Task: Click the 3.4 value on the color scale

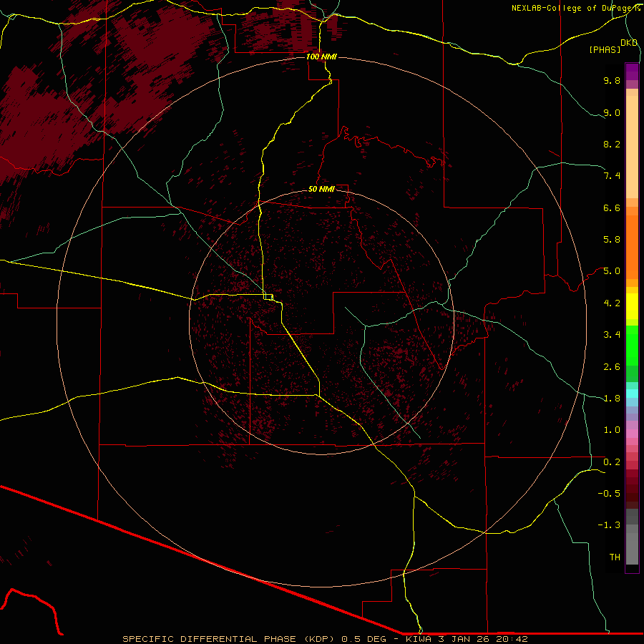Action: click(612, 335)
